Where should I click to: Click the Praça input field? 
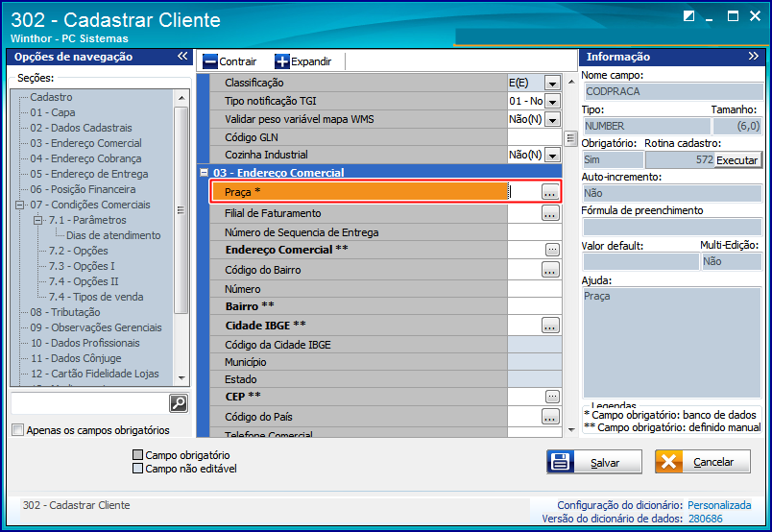coord(524,192)
